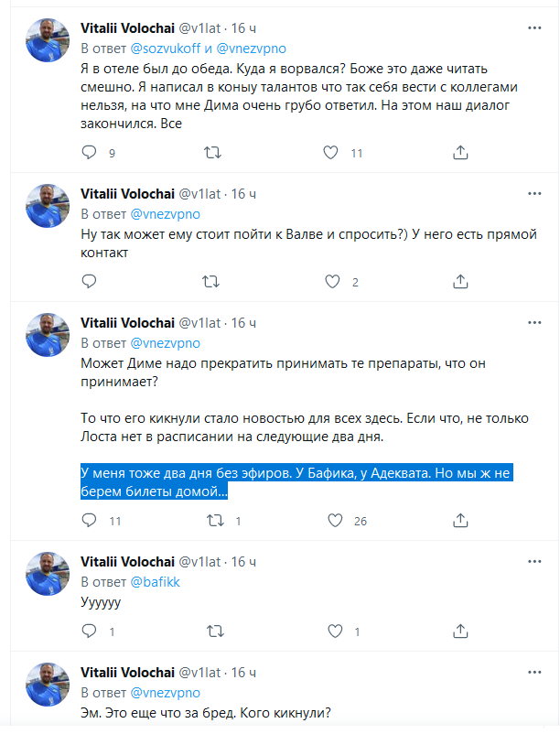Image resolution: width=560 pixels, height=734 pixels.
Task: Open more menu on the last tweet
Action: click(534, 673)
